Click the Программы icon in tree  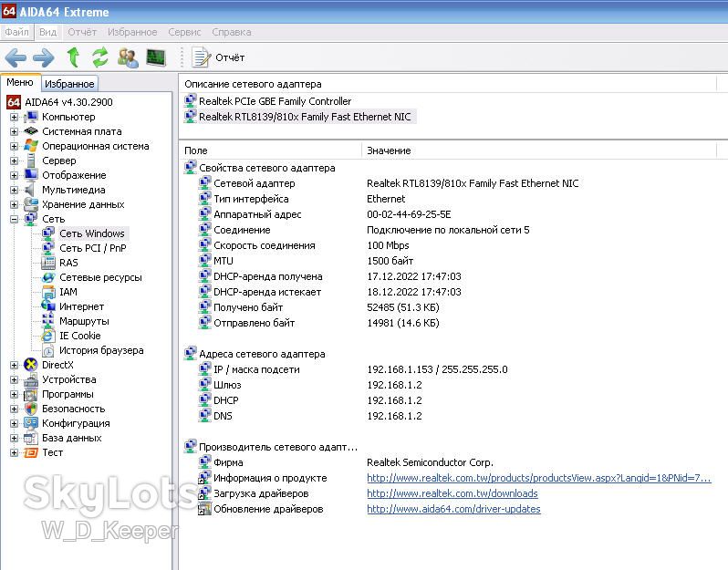click(31, 394)
